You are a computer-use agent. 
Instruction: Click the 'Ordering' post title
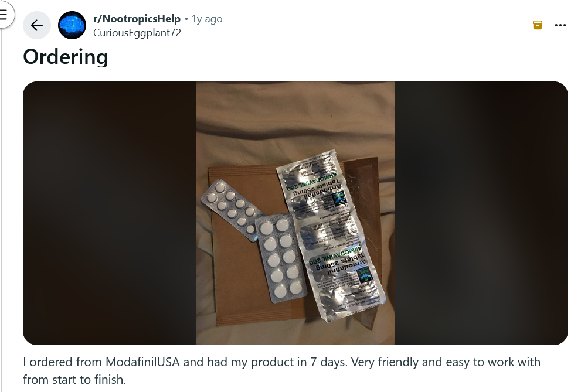coord(66,57)
